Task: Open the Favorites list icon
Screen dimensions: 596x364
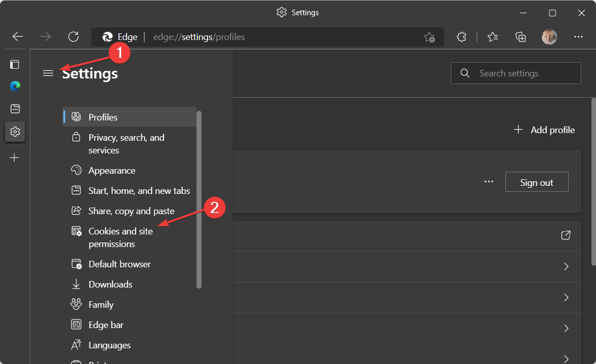Action: 493,37
